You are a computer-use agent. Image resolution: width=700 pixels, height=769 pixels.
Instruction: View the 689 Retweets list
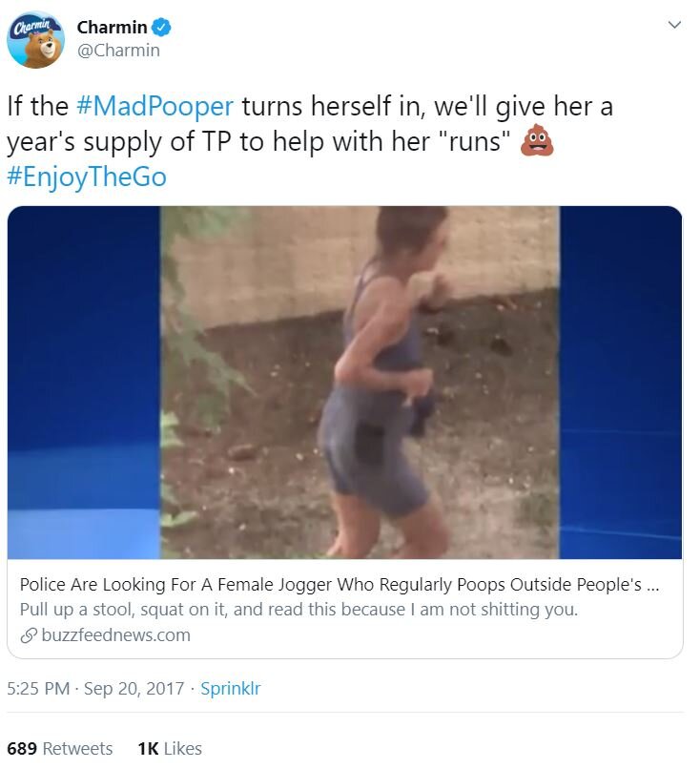tap(60, 749)
